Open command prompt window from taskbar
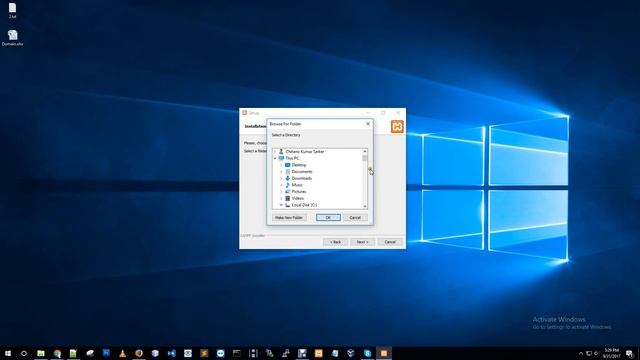This screenshot has height=360, width=640. [237, 353]
